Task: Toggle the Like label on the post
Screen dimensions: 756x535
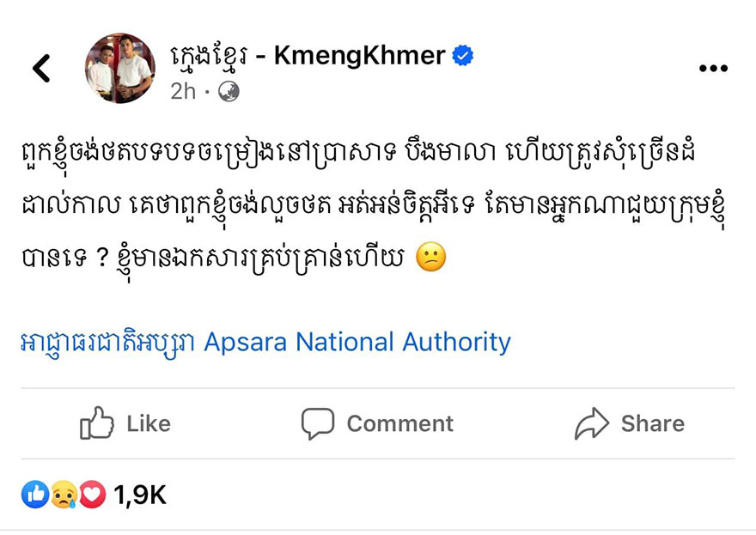Action: pos(149,423)
